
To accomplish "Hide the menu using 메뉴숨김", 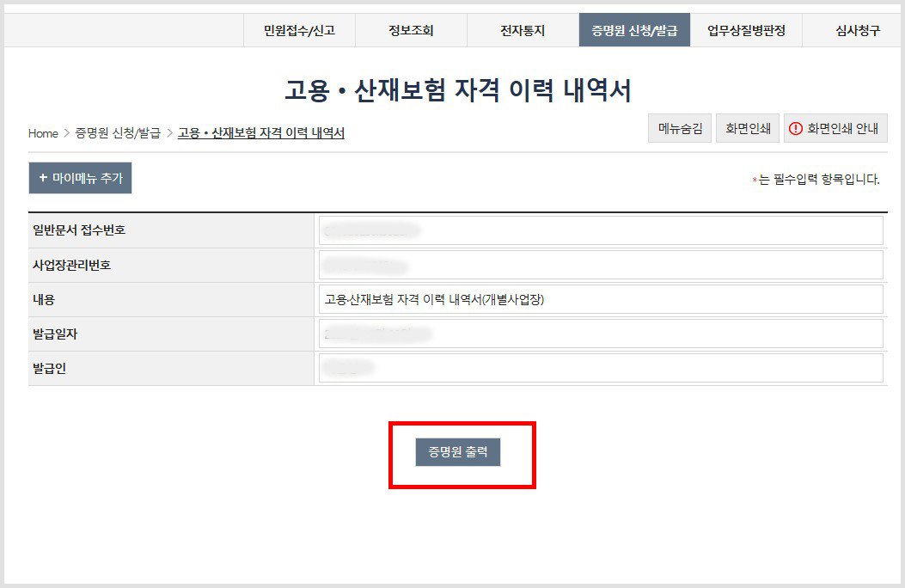I will click(x=679, y=127).
